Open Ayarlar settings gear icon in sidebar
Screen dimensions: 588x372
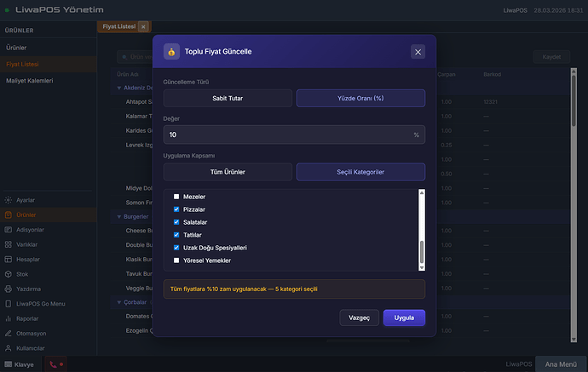click(x=9, y=199)
